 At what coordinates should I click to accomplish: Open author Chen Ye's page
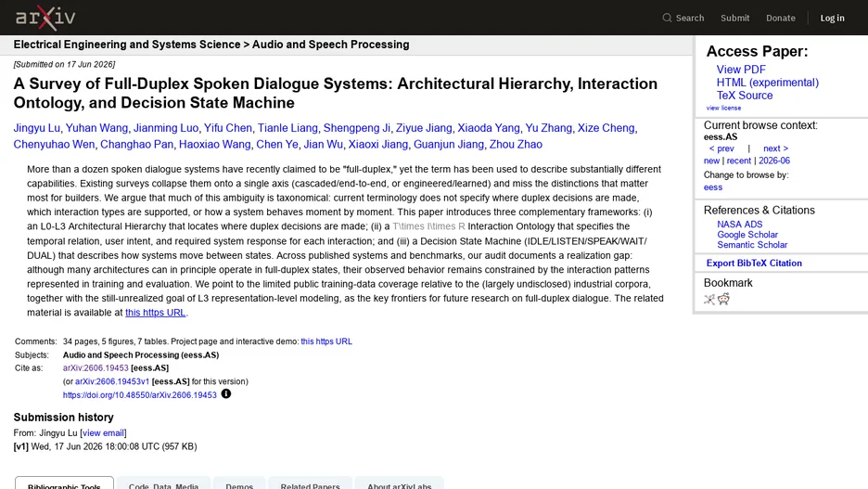[x=276, y=145]
